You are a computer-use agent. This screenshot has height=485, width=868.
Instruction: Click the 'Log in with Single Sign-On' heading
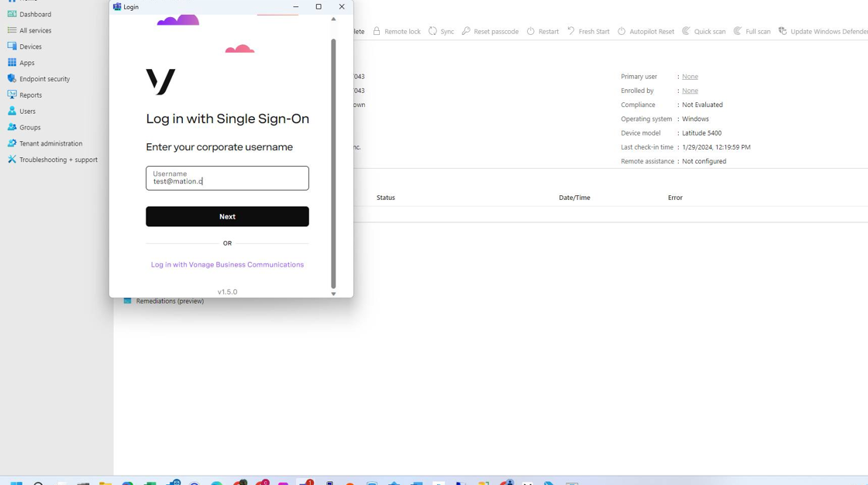(228, 119)
